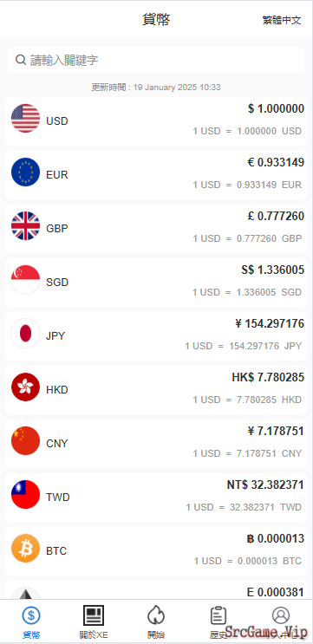Open the 關於XE tab
The image size is (313, 644).
click(x=94, y=621)
